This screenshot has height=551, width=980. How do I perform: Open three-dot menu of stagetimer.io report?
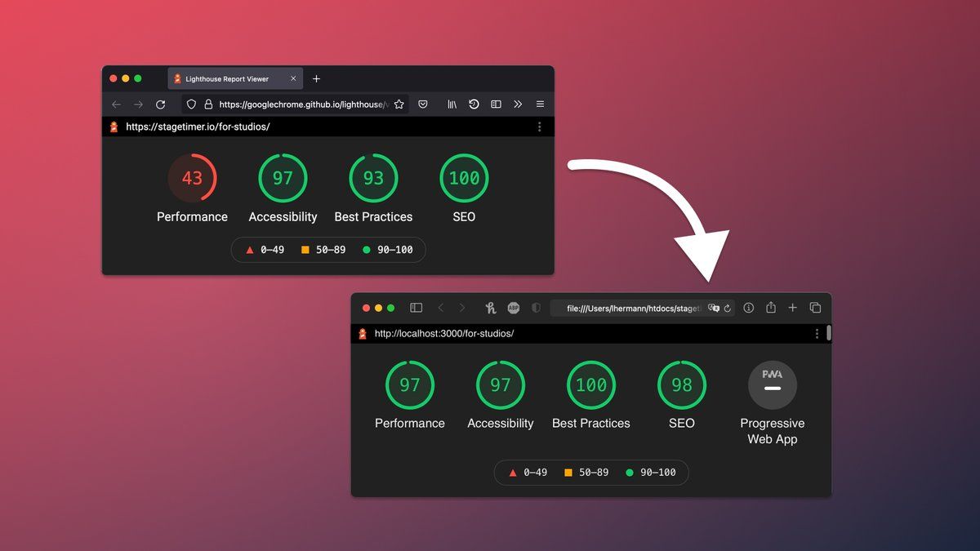click(x=540, y=127)
